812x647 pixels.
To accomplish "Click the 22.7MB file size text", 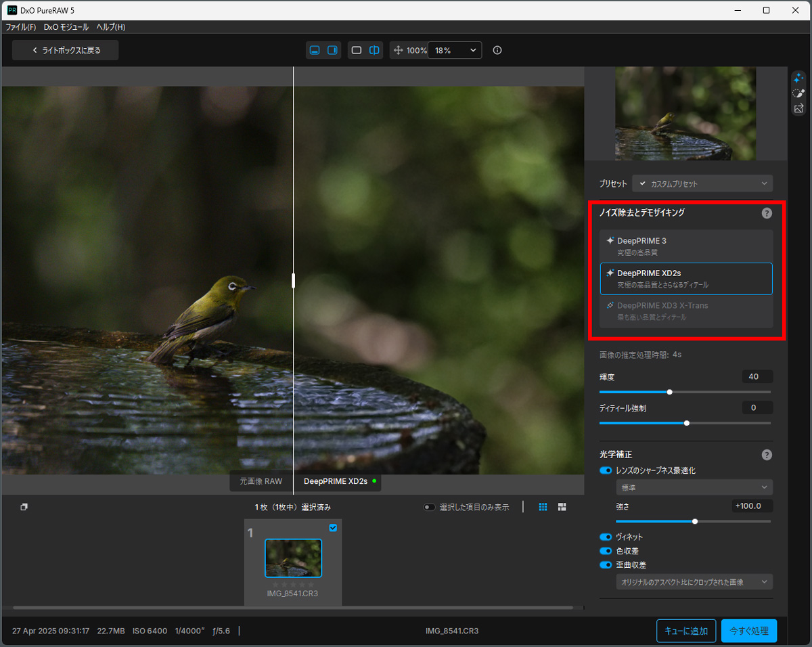I will pyautogui.click(x=111, y=631).
